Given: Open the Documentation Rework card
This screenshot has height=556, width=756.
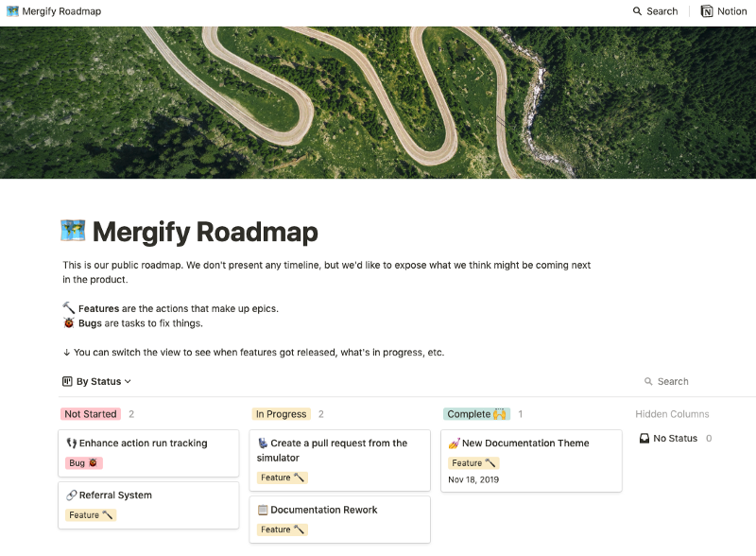Looking at the screenshot, I should 340,520.
